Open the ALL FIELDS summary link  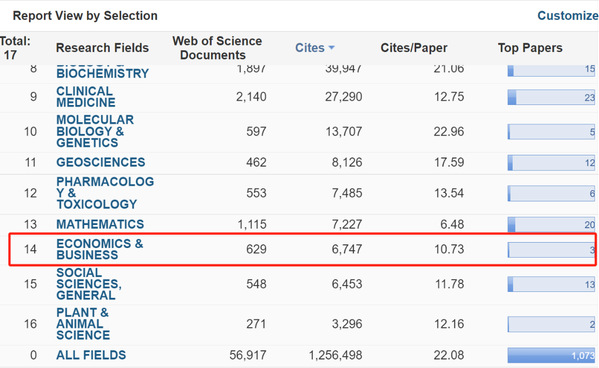91,355
